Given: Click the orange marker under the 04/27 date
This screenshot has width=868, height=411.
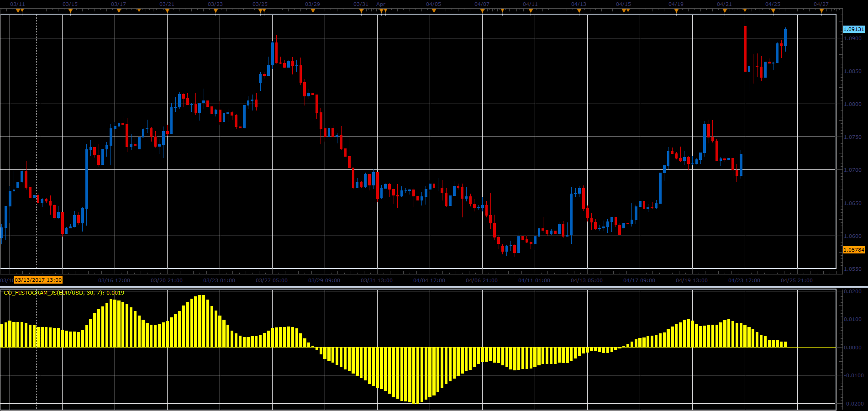Looking at the screenshot, I should (x=821, y=11).
